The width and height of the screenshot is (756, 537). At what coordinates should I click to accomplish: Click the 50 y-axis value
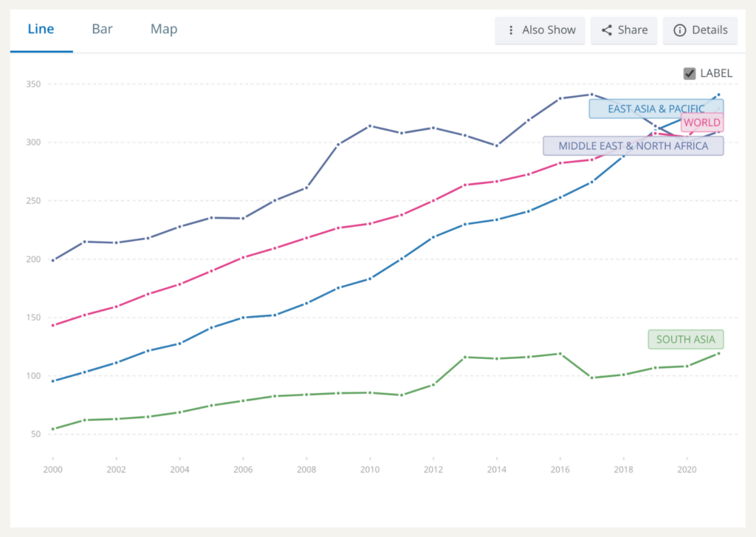click(x=36, y=434)
